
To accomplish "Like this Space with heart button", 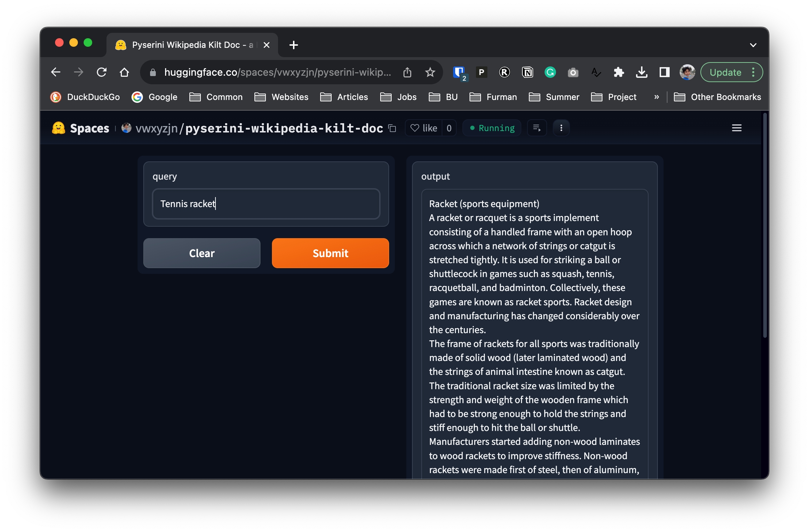I will pos(423,128).
